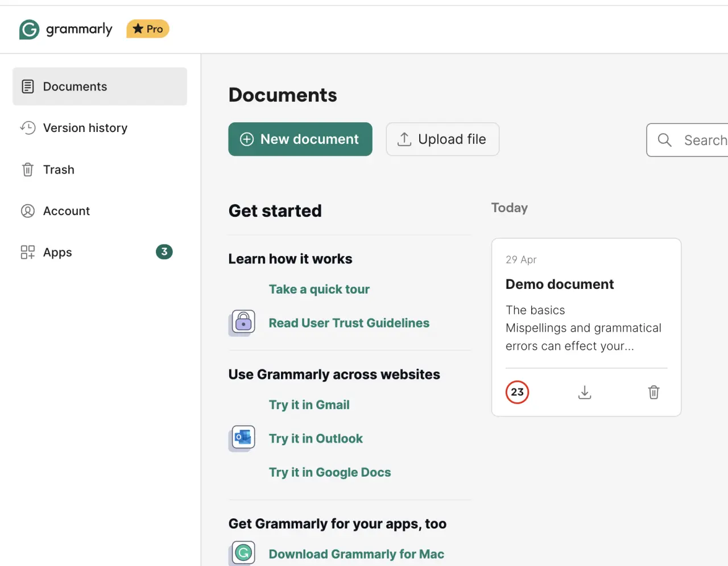Click the Get started heading
Viewport: 728px width, 566px height.
[x=275, y=210]
